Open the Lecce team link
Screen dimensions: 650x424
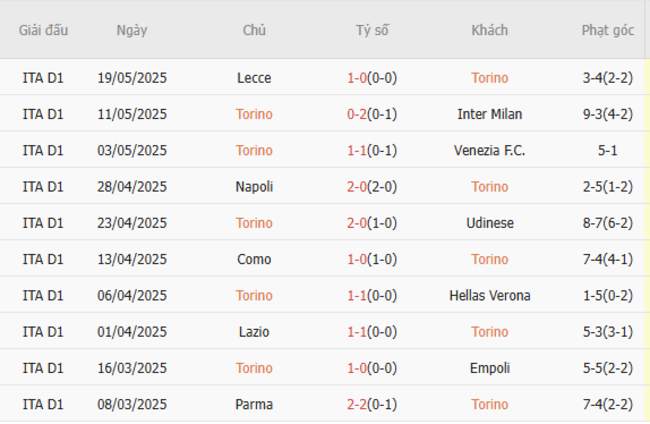pyautogui.click(x=254, y=78)
